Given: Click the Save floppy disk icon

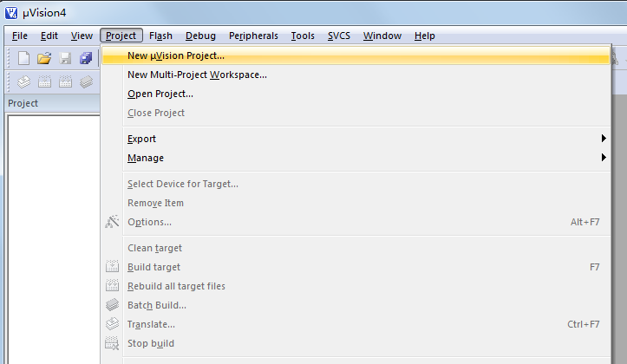Looking at the screenshot, I should pyautogui.click(x=65, y=58).
